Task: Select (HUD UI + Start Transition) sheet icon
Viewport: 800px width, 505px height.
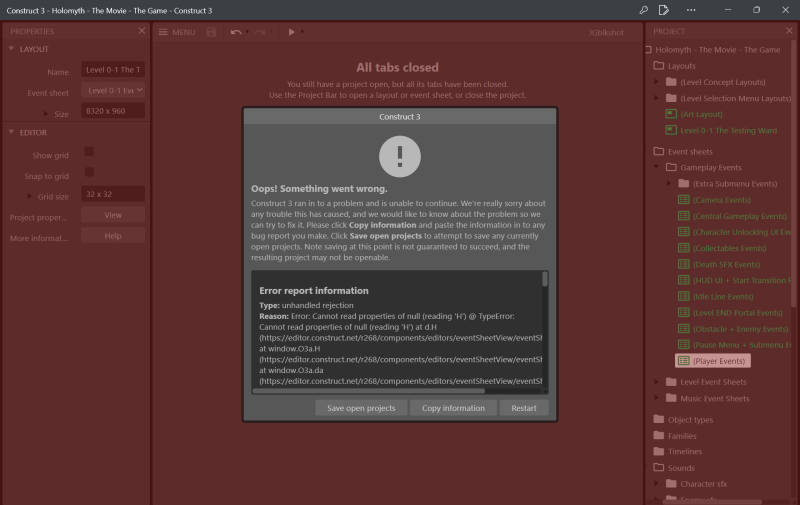Action: pos(684,280)
